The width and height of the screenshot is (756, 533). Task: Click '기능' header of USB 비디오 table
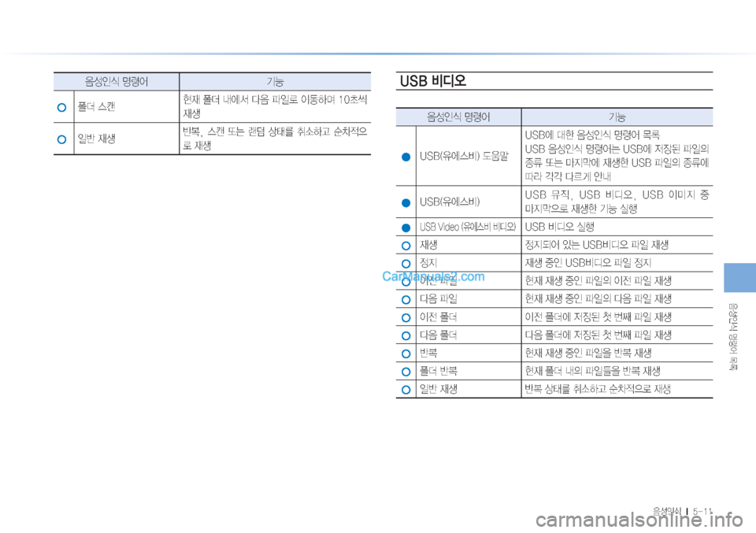[x=617, y=117]
